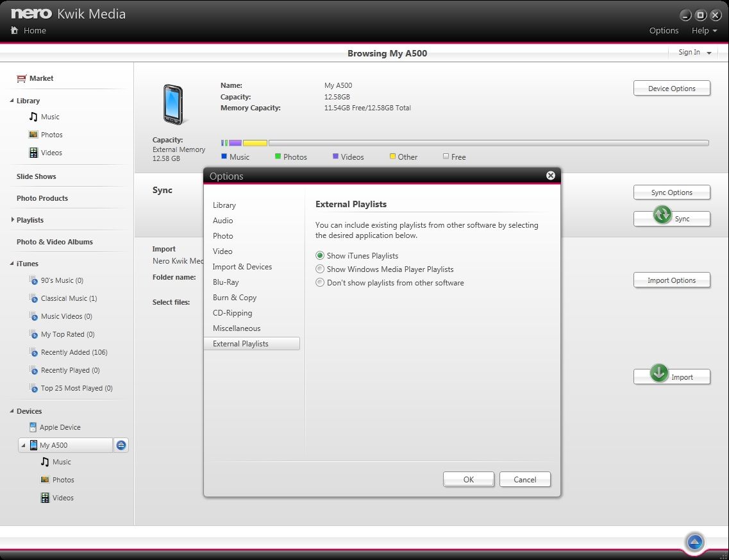Select My A500 phone icon in sidebar
The width and height of the screenshot is (729, 560).
(x=33, y=445)
